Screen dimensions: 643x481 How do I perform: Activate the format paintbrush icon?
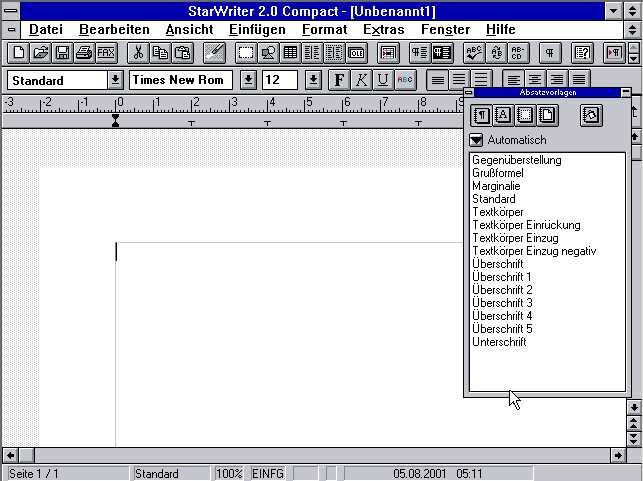pos(214,53)
